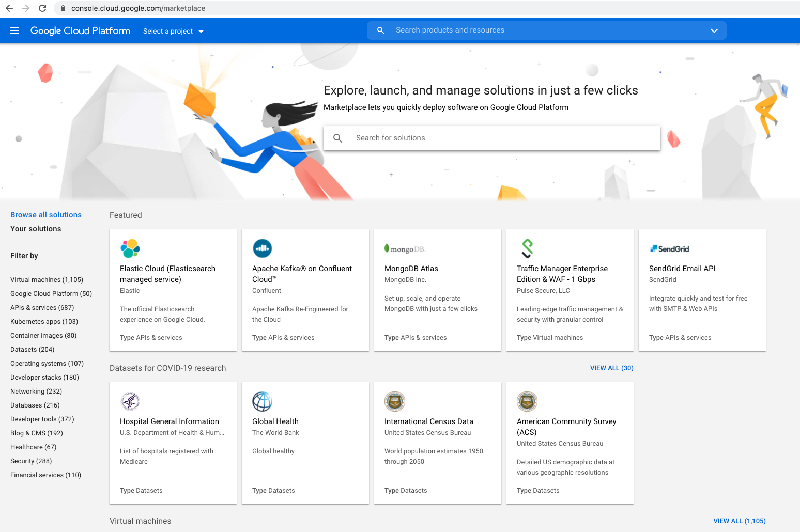This screenshot has height=532, width=800.
Task: Click the browser forward arrow
Action: (26, 8)
